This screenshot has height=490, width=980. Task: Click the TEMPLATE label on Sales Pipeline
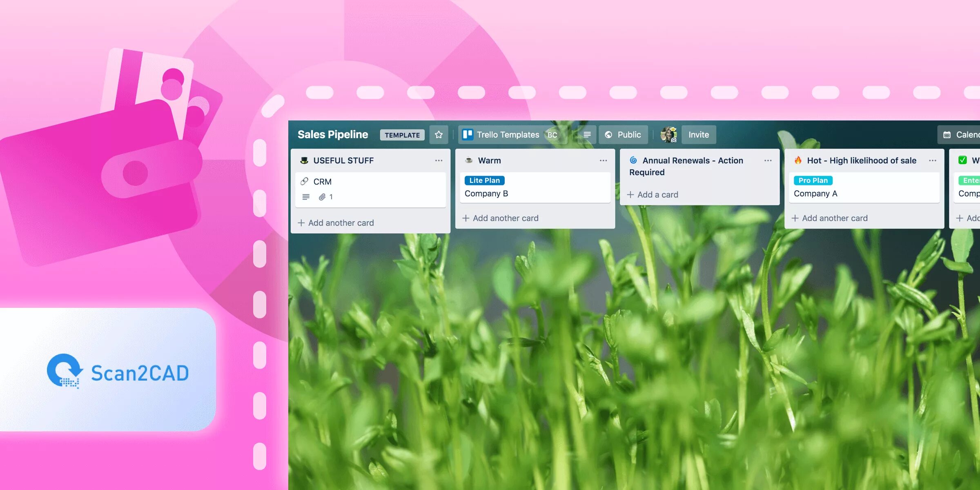click(403, 134)
